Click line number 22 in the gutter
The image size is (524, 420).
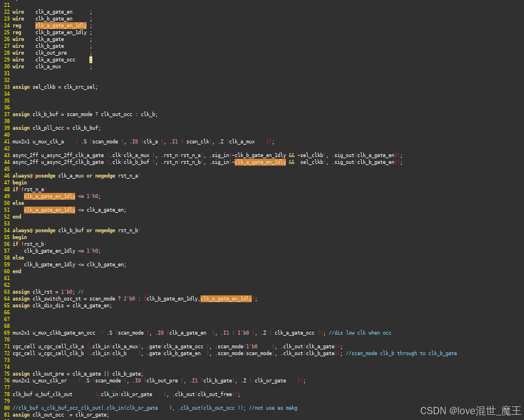(x=7, y=11)
